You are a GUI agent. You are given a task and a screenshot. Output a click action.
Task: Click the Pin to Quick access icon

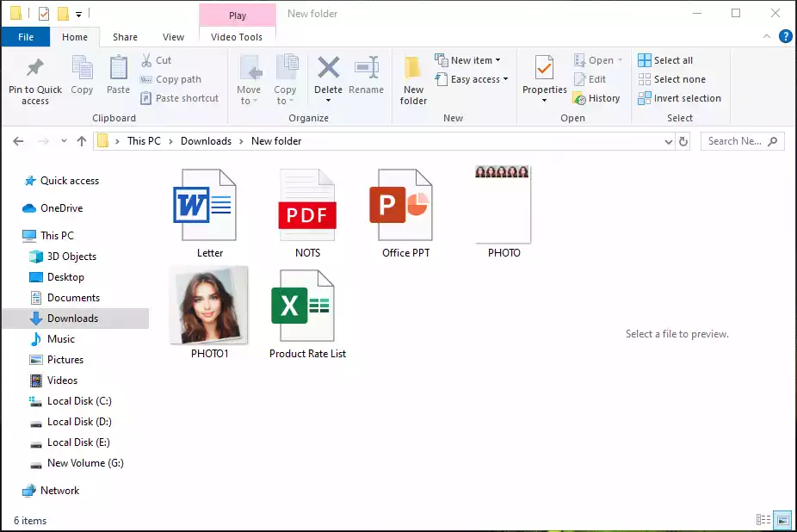pos(35,69)
